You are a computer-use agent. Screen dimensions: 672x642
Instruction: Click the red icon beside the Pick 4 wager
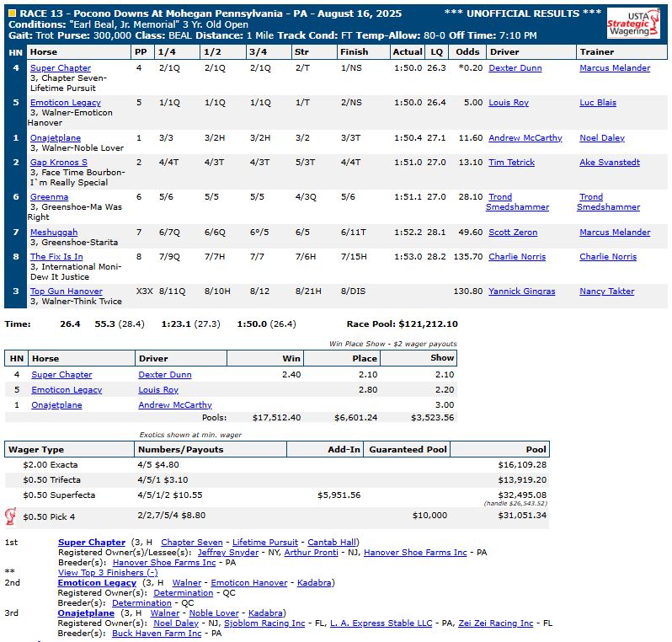pos(12,516)
